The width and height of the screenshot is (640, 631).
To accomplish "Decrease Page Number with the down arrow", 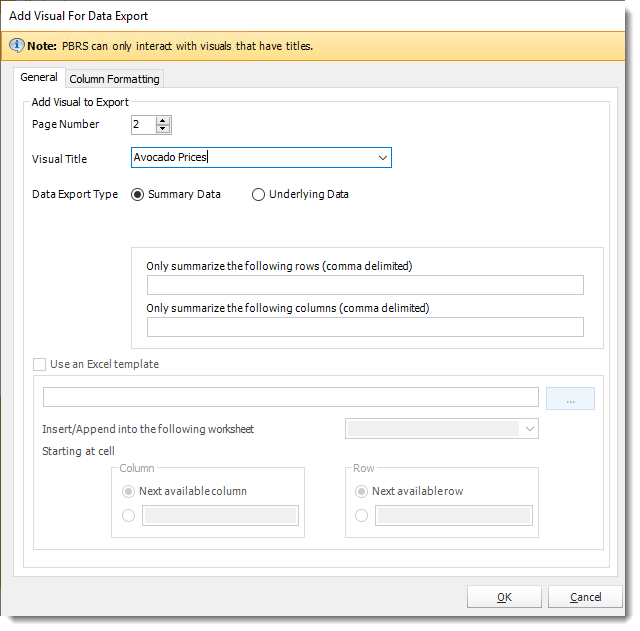I will point(163,129).
